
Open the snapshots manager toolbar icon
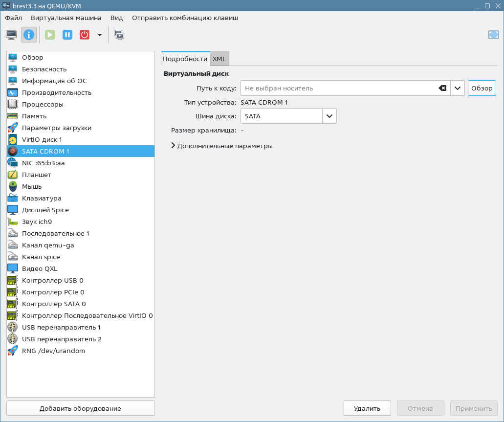tap(119, 35)
